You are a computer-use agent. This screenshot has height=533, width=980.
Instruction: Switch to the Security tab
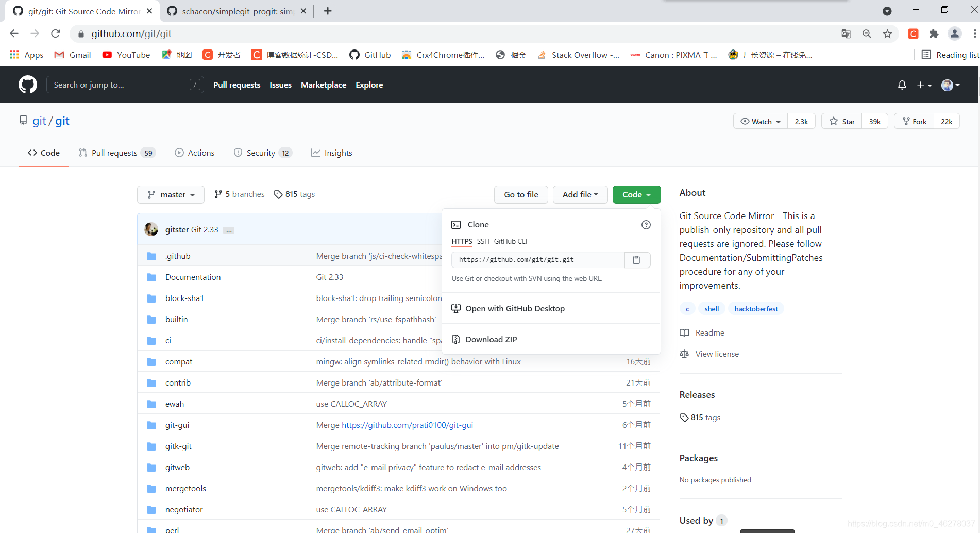coord(263,153)
